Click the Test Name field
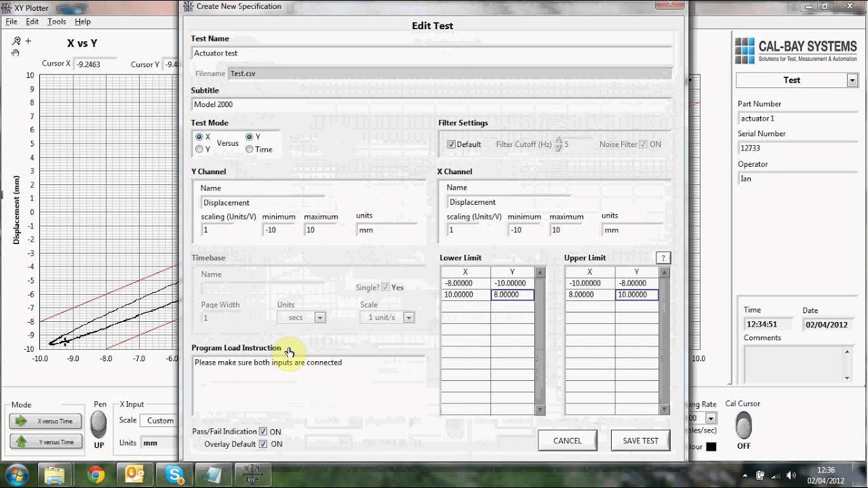Screen dimensions: 868x488 click(432, 54)
